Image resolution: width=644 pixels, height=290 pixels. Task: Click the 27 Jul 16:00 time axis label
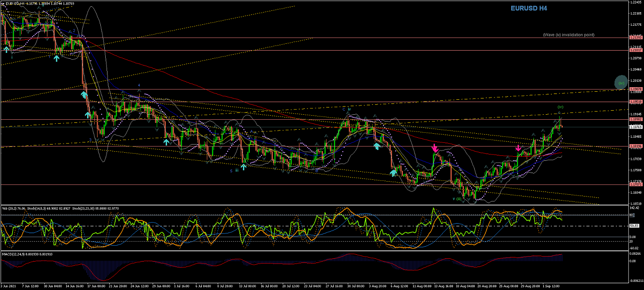[x=333, y=286]
